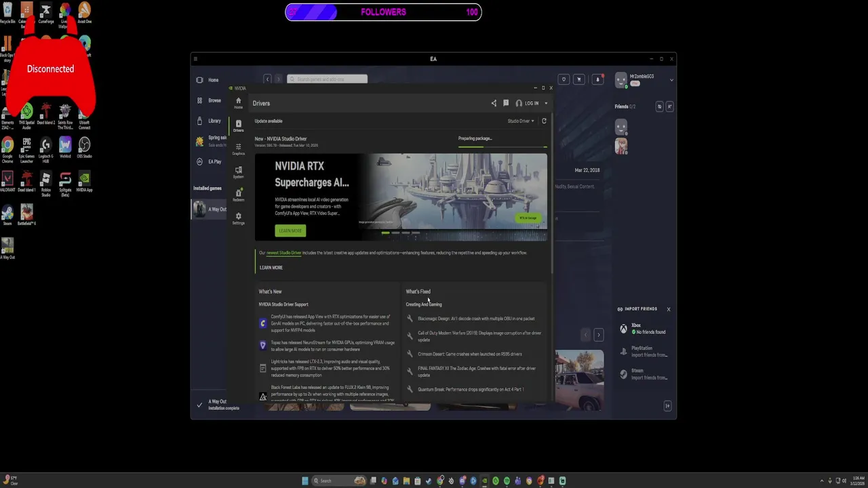Open the EA app hamburger menu
The width and height of the screenshot is (868, 488).
click(195, 59)
